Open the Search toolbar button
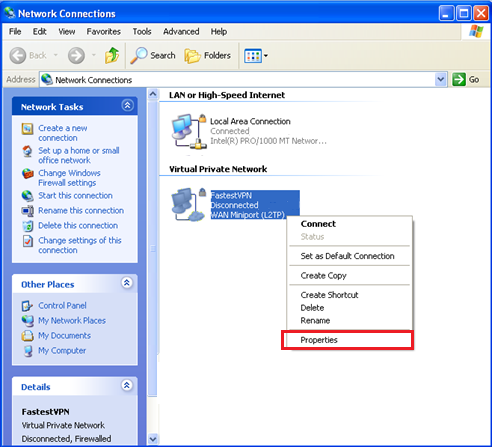 click(x=153, y=55)
